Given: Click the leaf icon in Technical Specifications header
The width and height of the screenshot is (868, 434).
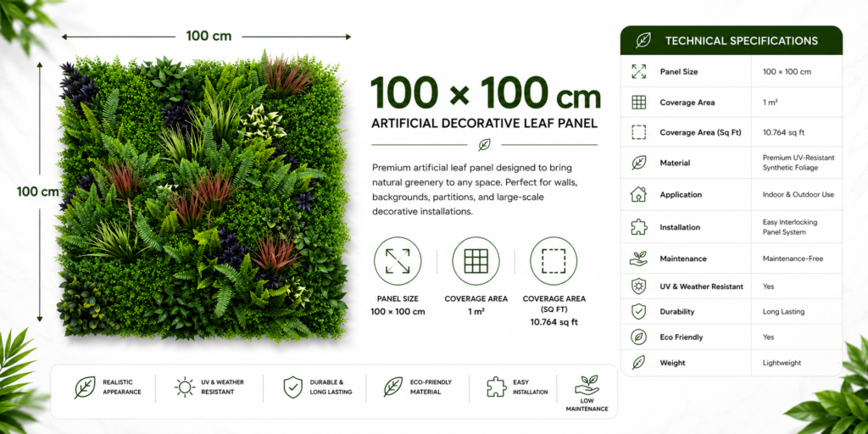Looking at the screenshot, I should [643, 41].
